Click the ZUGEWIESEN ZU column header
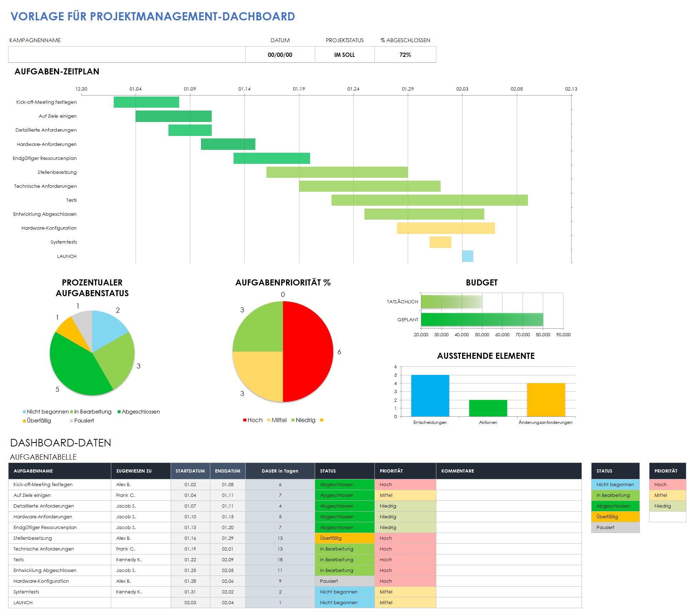Viewport: 696px width, 616px height. [141, 471]
